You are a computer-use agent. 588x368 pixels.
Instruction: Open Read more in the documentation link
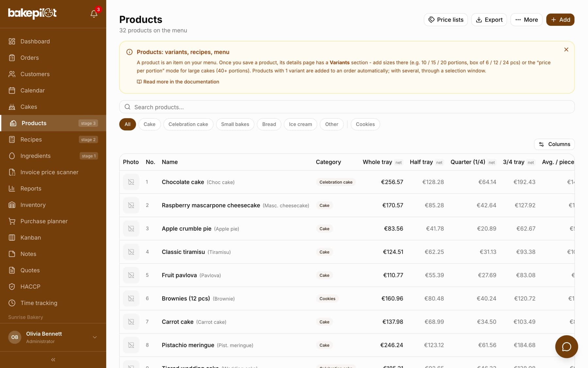178,82
